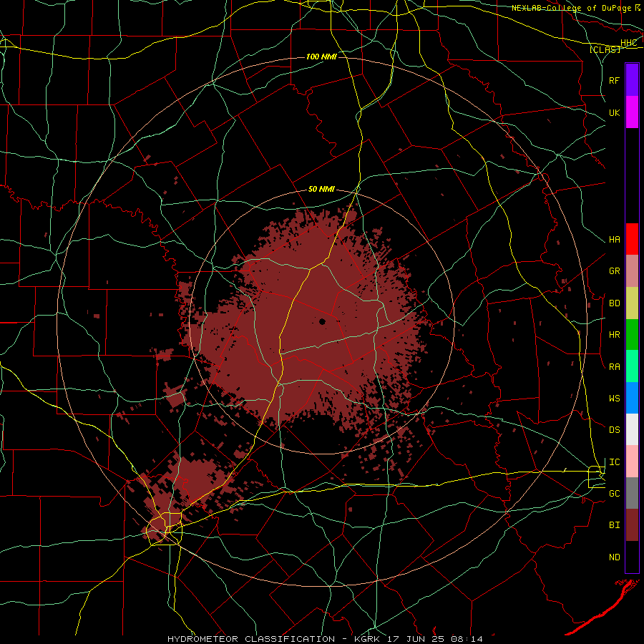Click the HHC product code text

(628, 43)
